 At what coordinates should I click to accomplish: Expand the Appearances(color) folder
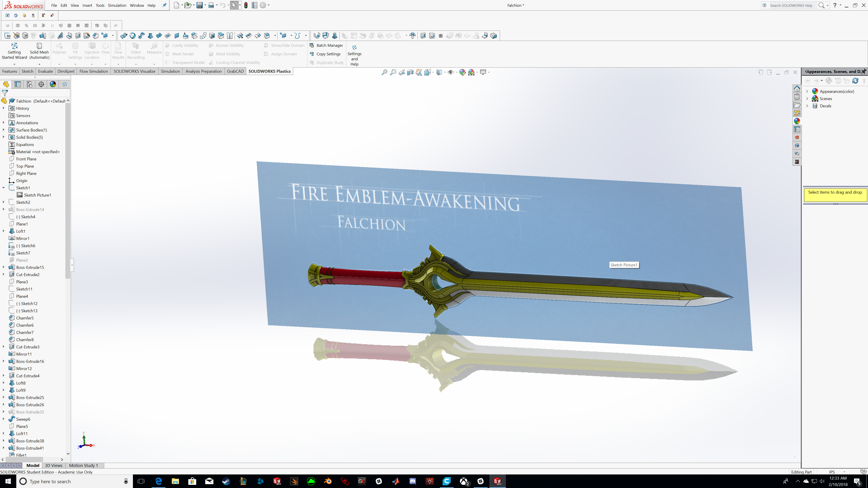807,91
